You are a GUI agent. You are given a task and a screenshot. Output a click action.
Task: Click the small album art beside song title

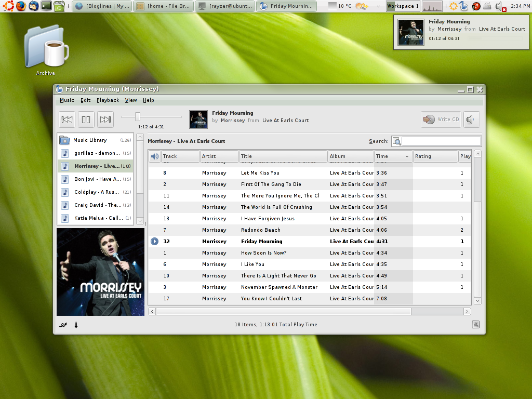click(x=198, y=119)
